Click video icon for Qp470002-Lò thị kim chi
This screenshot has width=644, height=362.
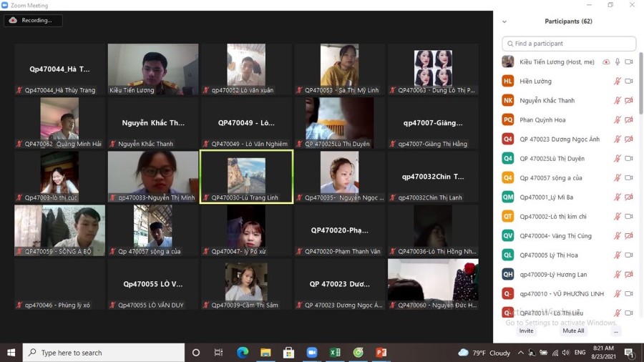coord(629,216)
